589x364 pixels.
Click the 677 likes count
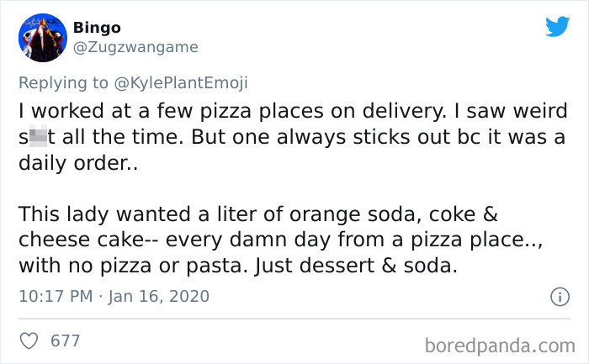[66, 340]
